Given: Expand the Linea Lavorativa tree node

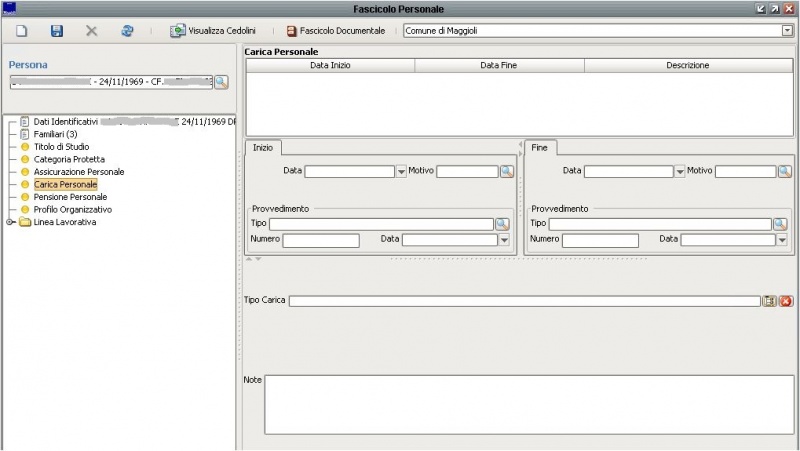Looking at the screenshot, I should click(10, 223).
